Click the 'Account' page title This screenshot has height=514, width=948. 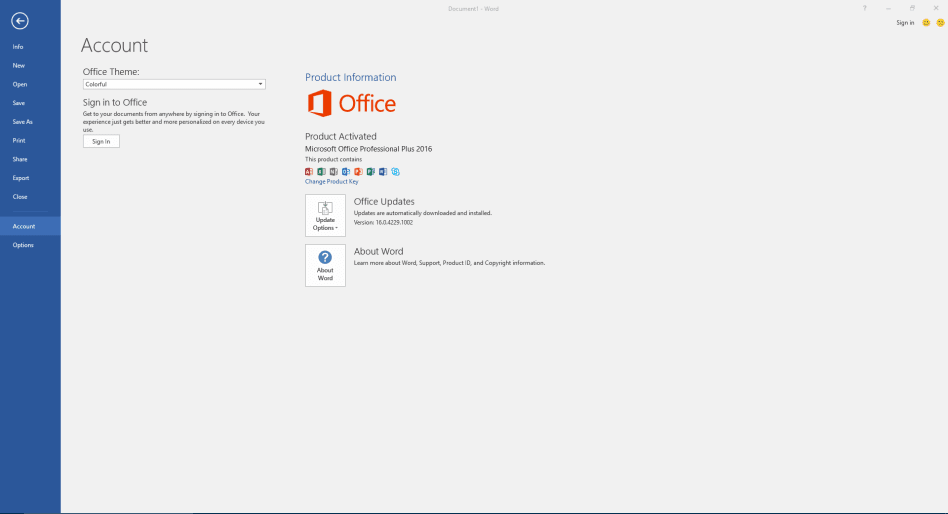pyautogui.click(x=114, y=45)
